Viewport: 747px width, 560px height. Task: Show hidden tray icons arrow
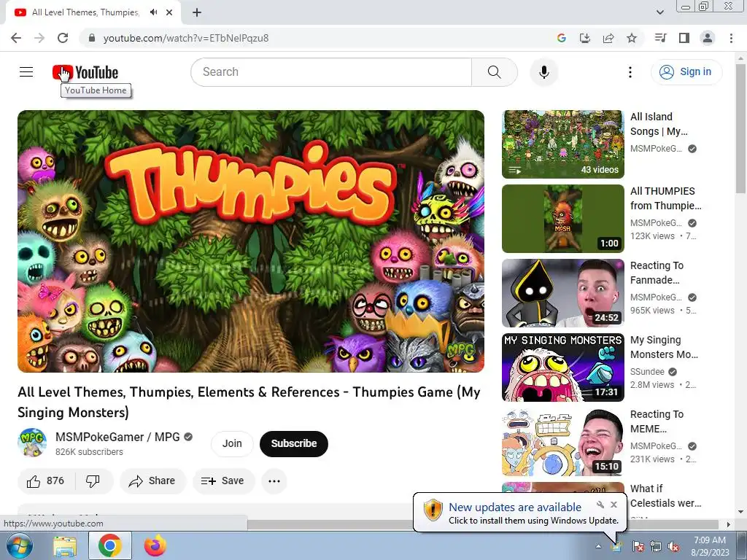click(598, 546)
